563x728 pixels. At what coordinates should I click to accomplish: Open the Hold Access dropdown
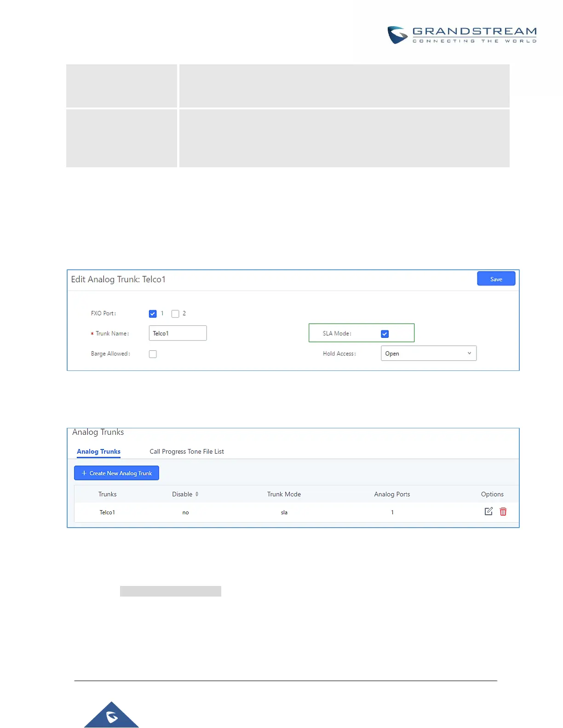point(429,353)
